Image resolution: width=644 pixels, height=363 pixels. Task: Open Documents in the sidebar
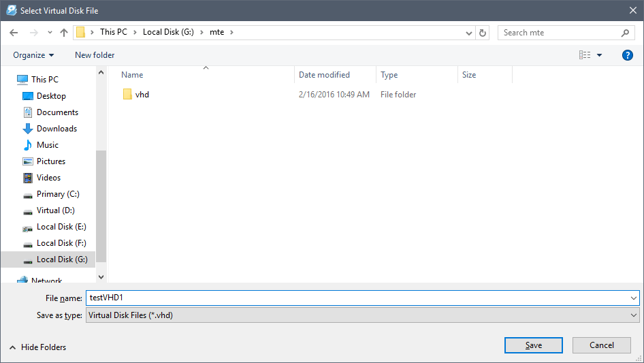pyautogui.click(x=57, y=112)
